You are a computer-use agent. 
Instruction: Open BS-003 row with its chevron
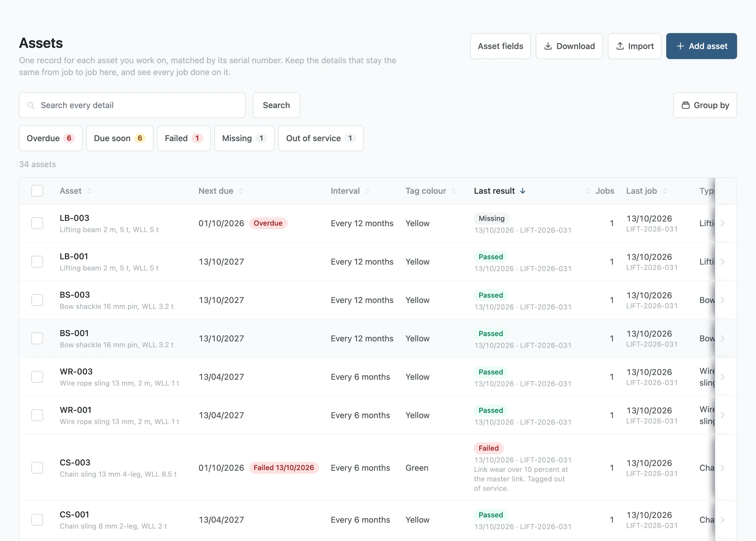click(x=722, y=300)
